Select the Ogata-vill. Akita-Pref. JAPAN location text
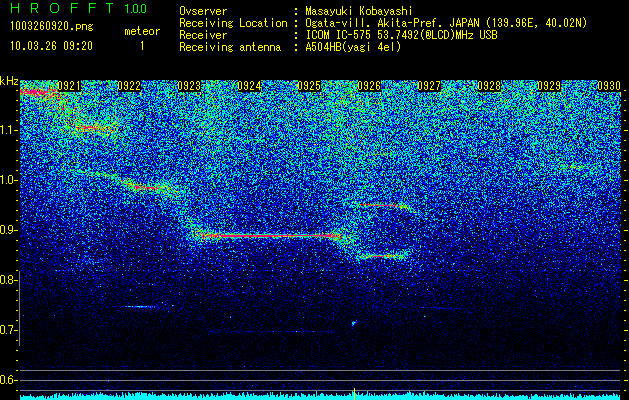The height and width of the screenshot is (400, 629). pyautogui.click(x=446, y=23)
